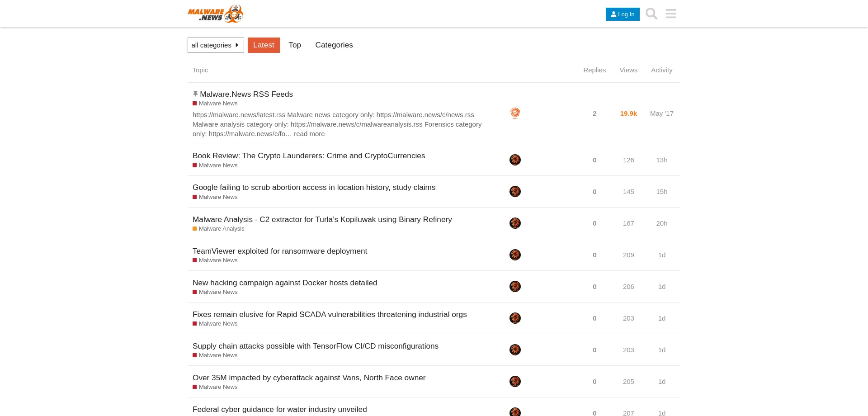Click Malware News category under TensorFlow topic
This screenshot has height=416, width=868.
pyautogui.click(x=215, y=355)
